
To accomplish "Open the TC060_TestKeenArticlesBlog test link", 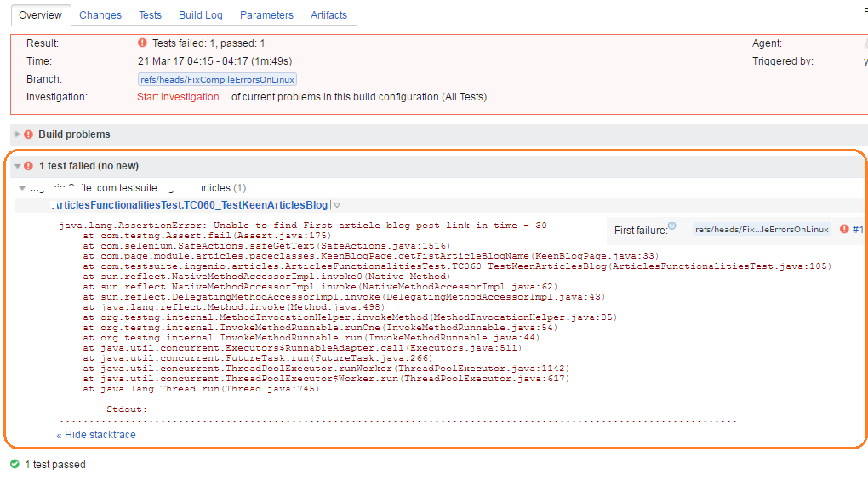I will point(190,205).
